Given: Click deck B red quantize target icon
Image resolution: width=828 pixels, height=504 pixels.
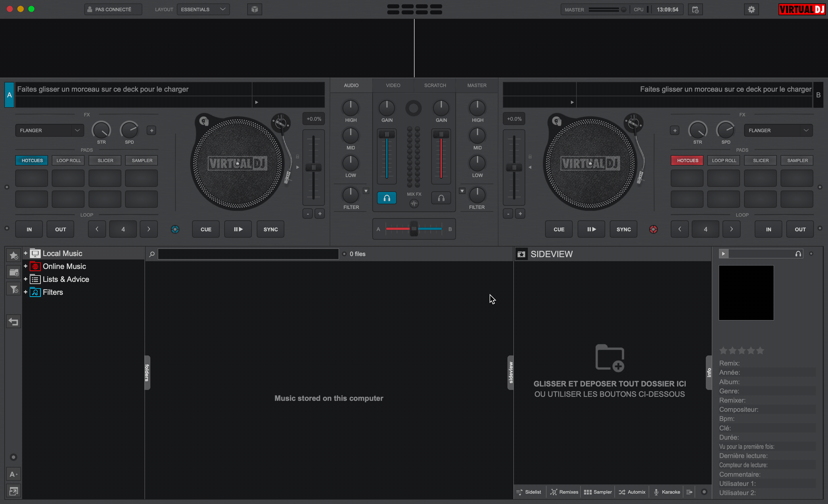Looking at the screenshot, I should pos(653,229).
